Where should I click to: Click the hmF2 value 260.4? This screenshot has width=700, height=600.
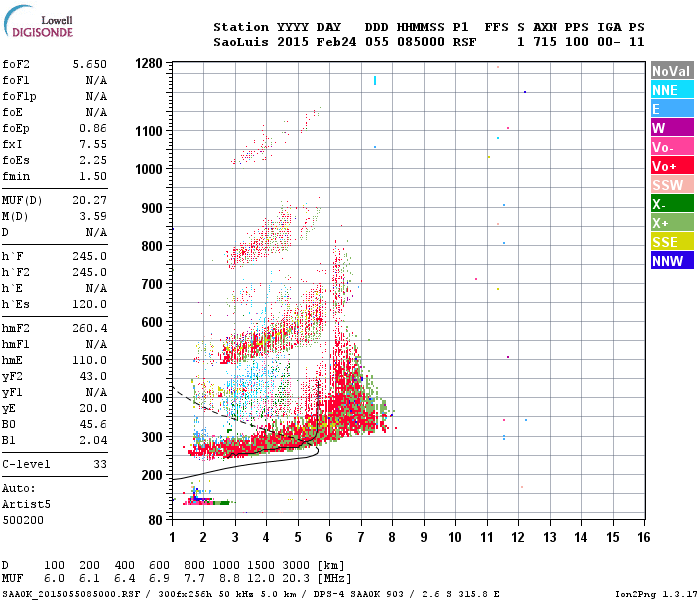click(90, 329)
